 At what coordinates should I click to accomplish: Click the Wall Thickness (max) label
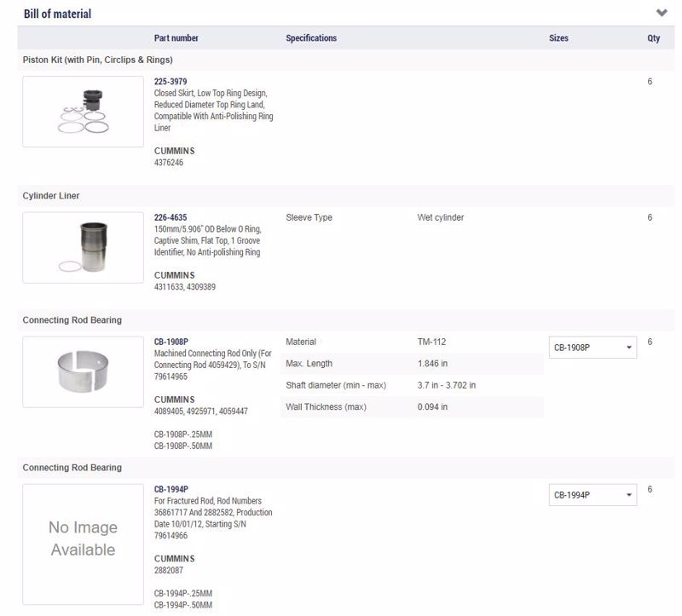(x=327, y=407)
